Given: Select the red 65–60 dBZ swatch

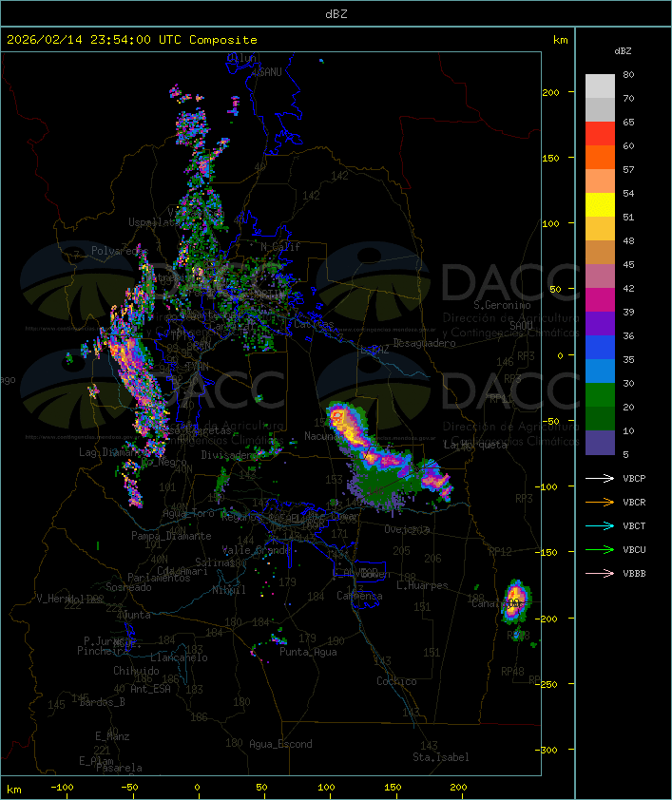Looking at the screenshot, I should (x=600, y=134).
